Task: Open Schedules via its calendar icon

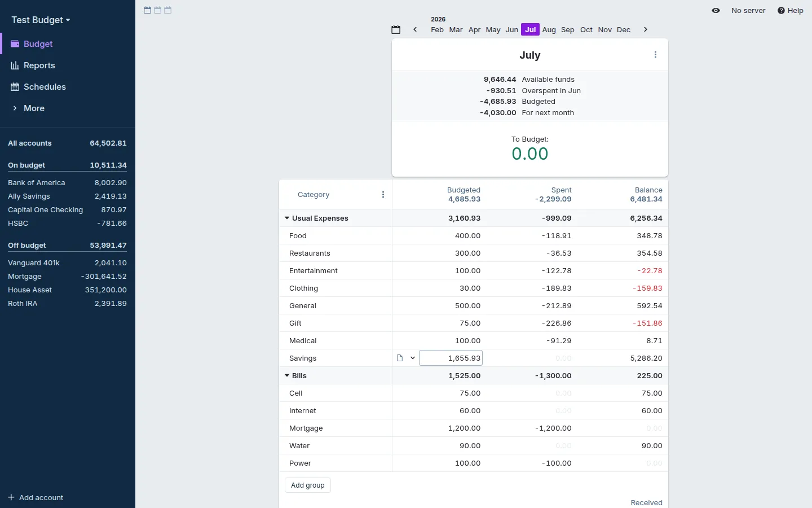Action: point(15,87)
